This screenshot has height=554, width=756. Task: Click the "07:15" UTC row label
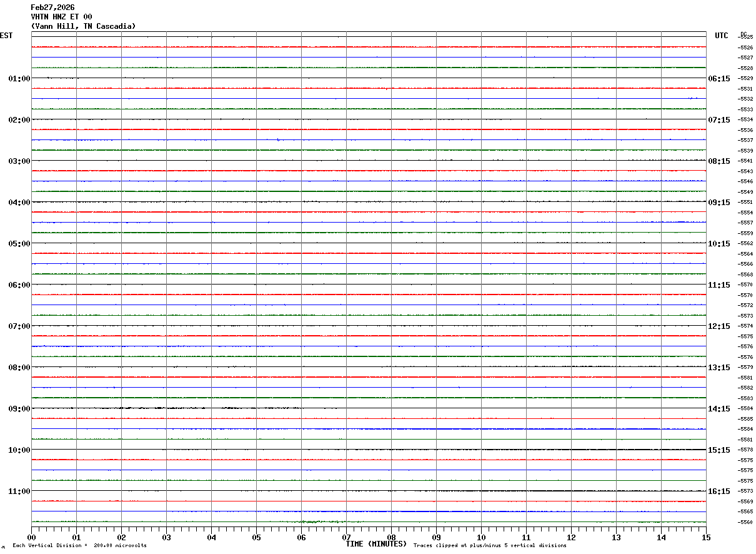(x=719, y=120)
